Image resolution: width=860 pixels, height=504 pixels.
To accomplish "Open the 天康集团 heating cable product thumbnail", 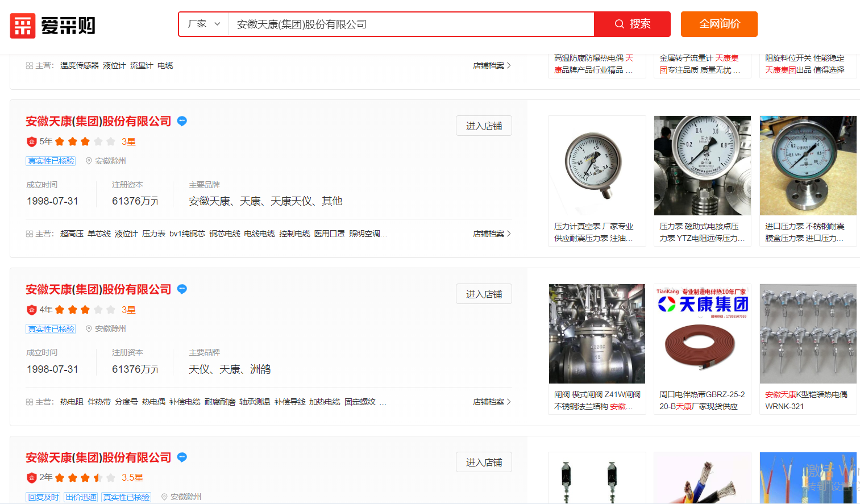I will pyautogui.click(x=703, y=334).
